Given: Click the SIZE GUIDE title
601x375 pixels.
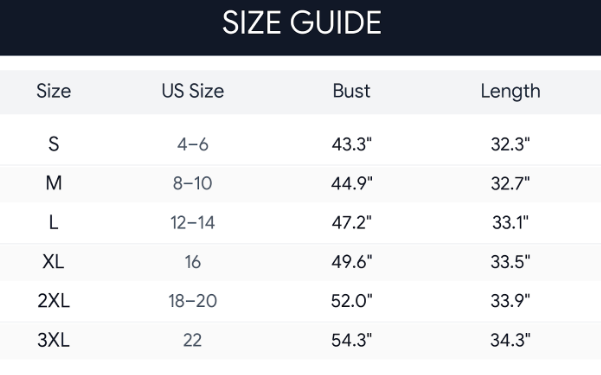Looking at the screenshot, I should coord(302,23).
